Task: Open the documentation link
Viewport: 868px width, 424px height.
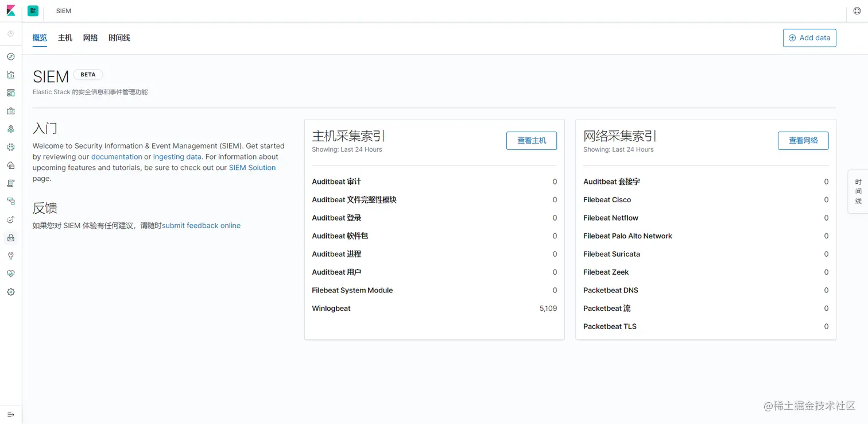Action: click(x=117, y=157)
